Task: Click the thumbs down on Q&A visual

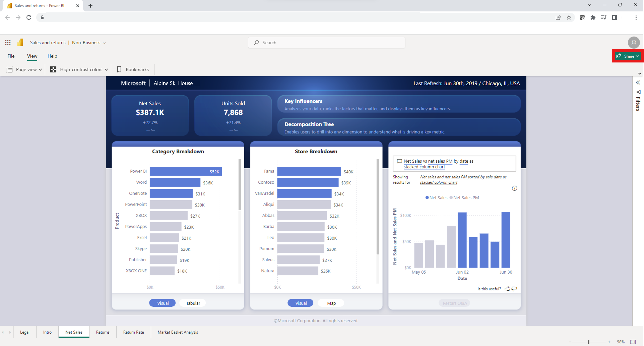Action: [514, 289]
